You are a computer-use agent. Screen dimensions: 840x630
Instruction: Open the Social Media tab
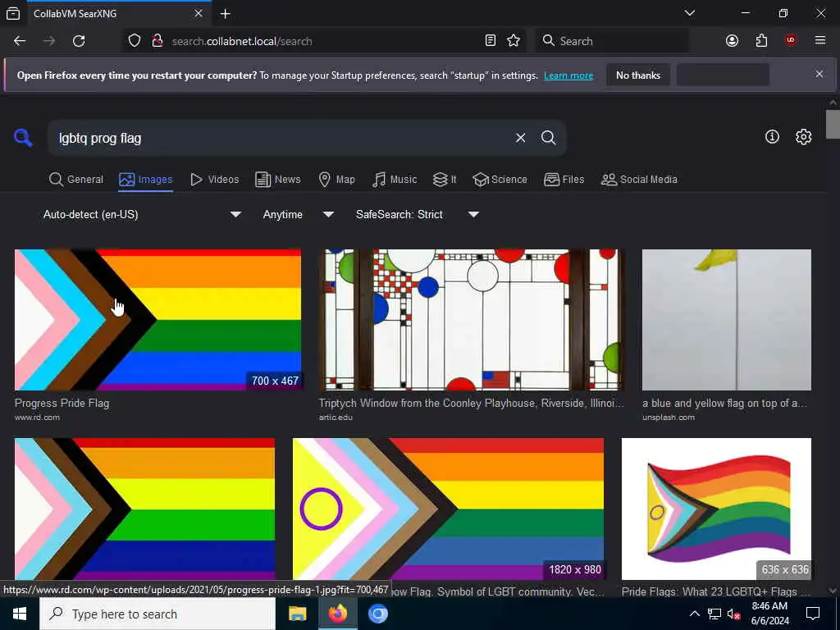pos(639,180)
